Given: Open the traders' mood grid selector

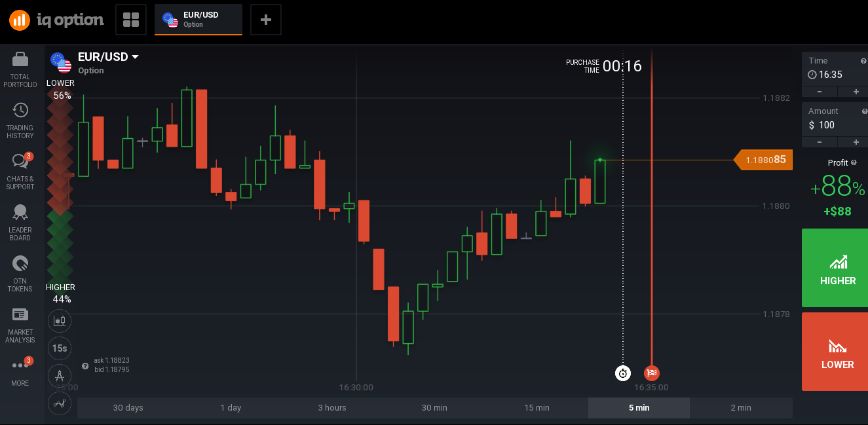Looking at the screenshot, I should 130,19.
